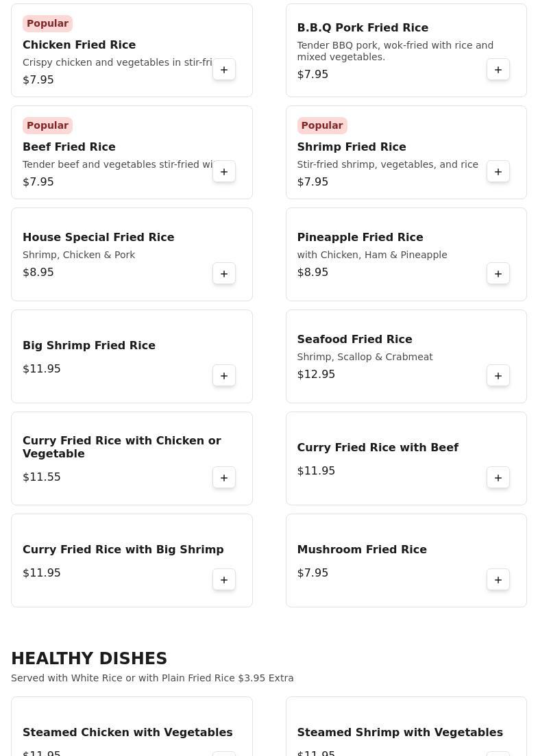Open Steamed Shrimp with Vegetables item

[400, 733]
